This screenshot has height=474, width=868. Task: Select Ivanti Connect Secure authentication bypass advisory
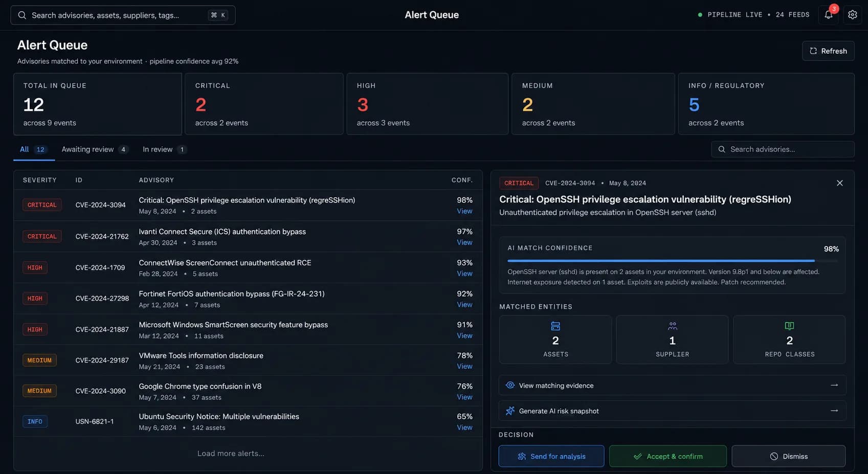click(222, 232)
